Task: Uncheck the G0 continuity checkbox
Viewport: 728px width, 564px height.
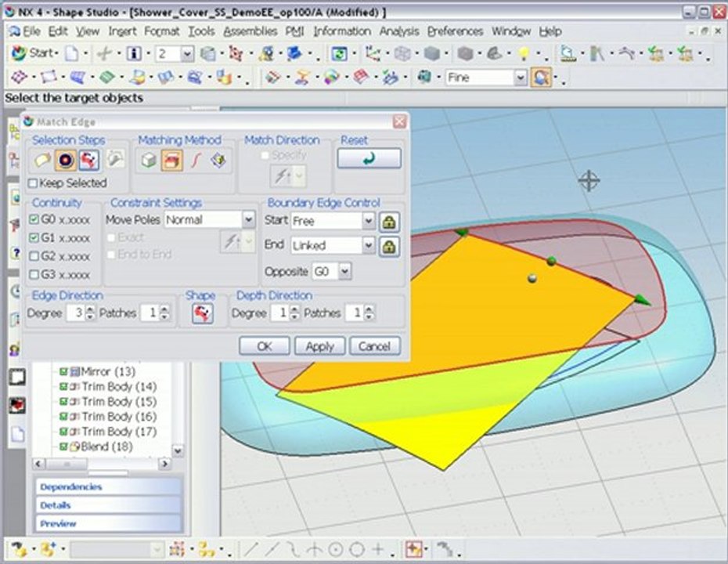Action: tap(34, 219)
